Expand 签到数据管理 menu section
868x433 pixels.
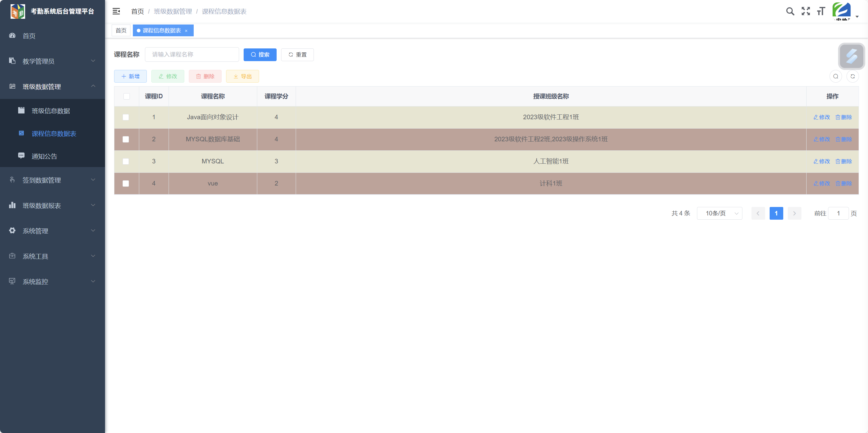click(x=52, y=180)
